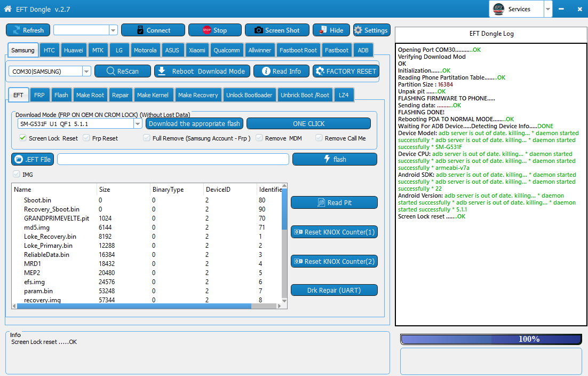Select the Repair sub-tab
The image size is (588, 376).
tap(121, 95)
